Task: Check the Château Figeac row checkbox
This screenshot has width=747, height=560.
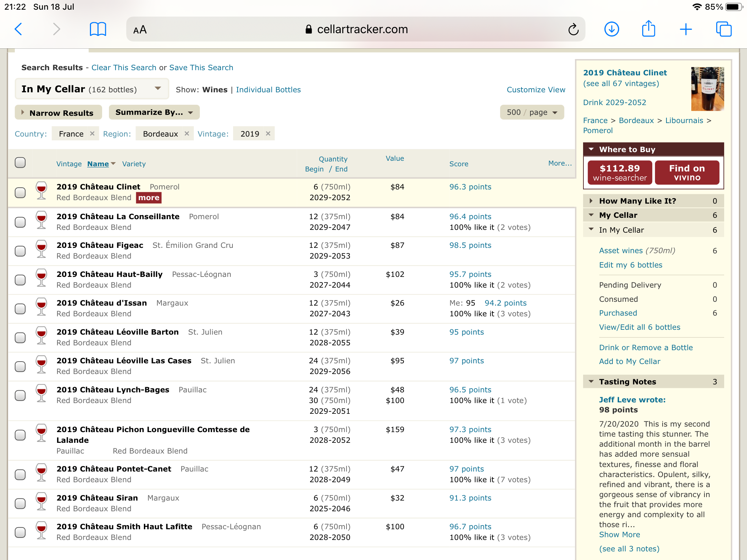Action: 20,251
